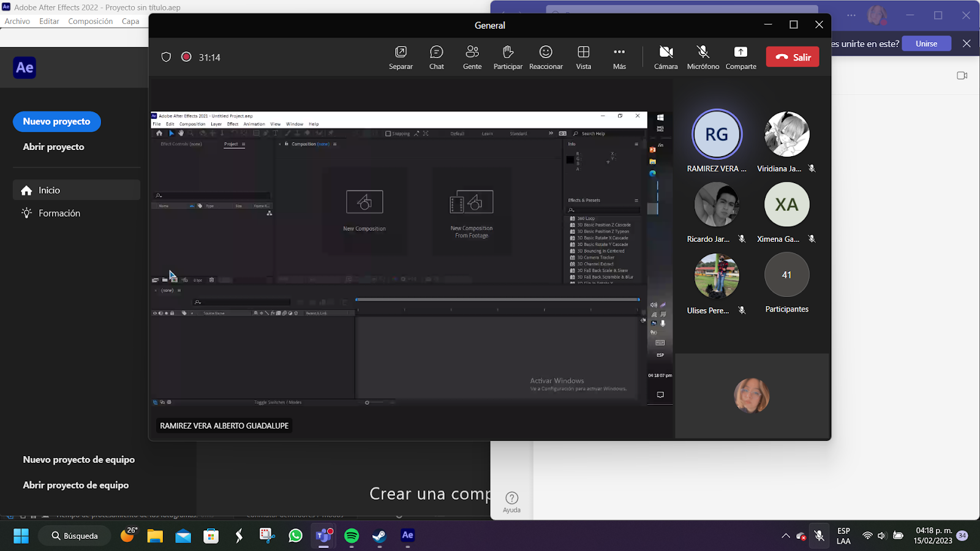Select RAMIREZ VERA participant avatar
The height and width of the screenshot is (551, 980).
click(717, 134)
